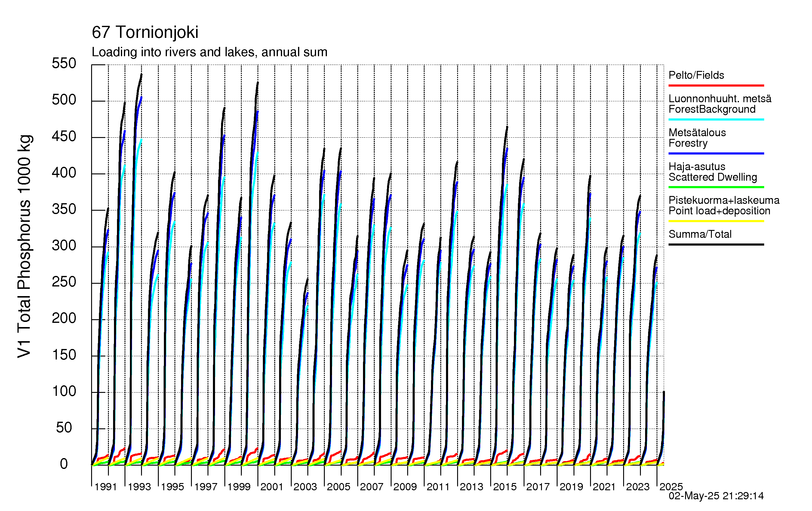Click the 'Pelto/Fields' legend label
The image size is (812, 511).
click(x=696, y=75)
